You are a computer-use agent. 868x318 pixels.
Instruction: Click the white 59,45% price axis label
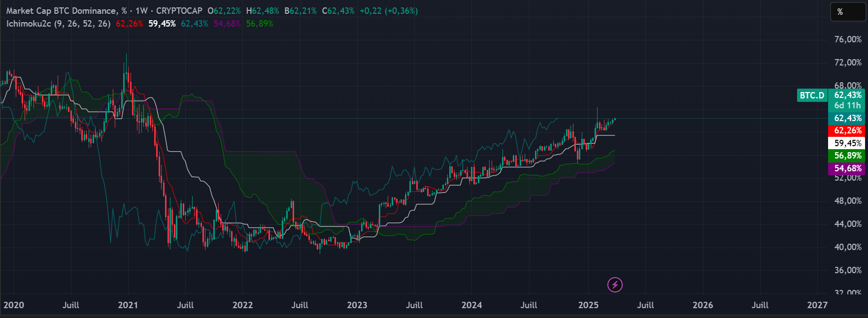[847, 143]
